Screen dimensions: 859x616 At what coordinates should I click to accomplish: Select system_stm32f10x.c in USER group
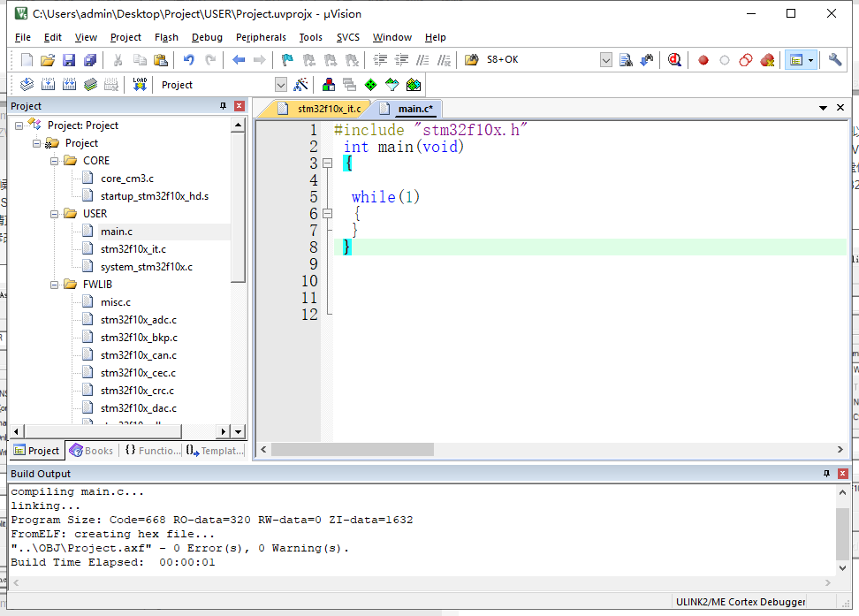coord(147,267)
